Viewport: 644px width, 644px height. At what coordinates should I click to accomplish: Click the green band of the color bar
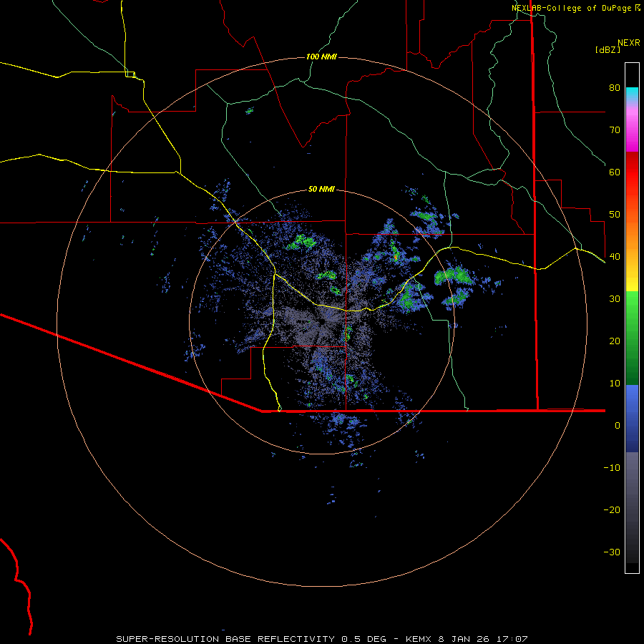click(632, 338)
